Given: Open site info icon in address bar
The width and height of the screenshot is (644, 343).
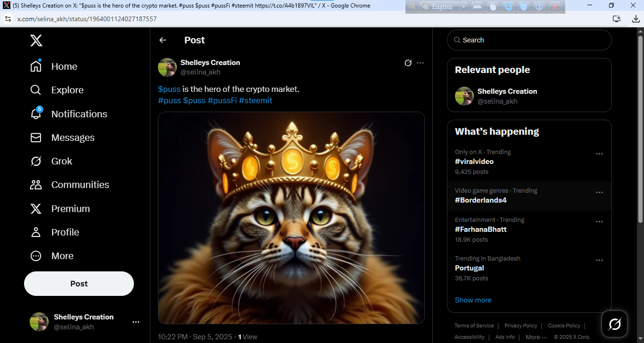Looking at the screenshot, I should click(x=8, y=19).
